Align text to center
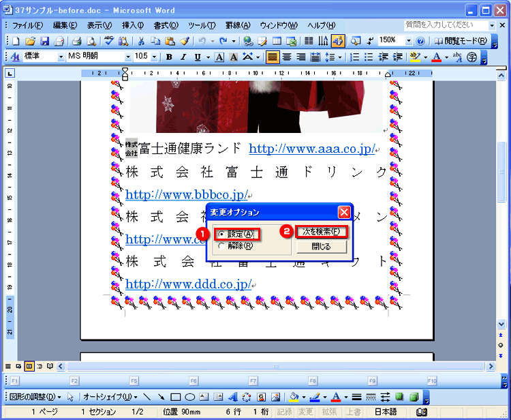Screen dimensions: 511x420 [287, 57]
